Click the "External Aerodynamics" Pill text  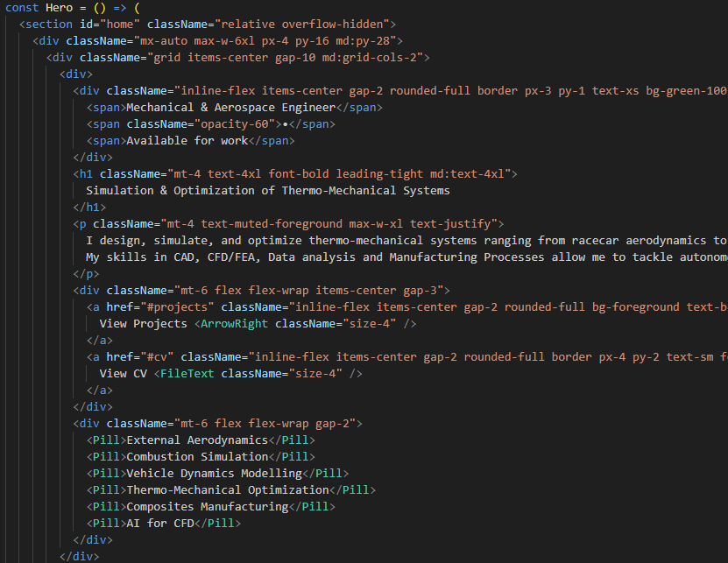pos(197,440)
